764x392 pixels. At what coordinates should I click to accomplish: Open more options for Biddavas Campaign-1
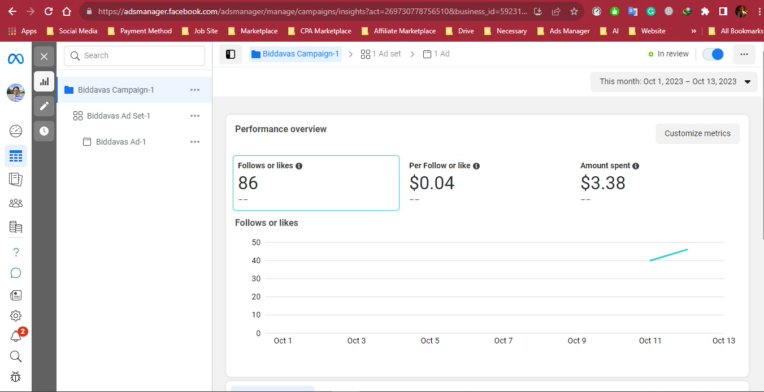[x=195, y=90]
